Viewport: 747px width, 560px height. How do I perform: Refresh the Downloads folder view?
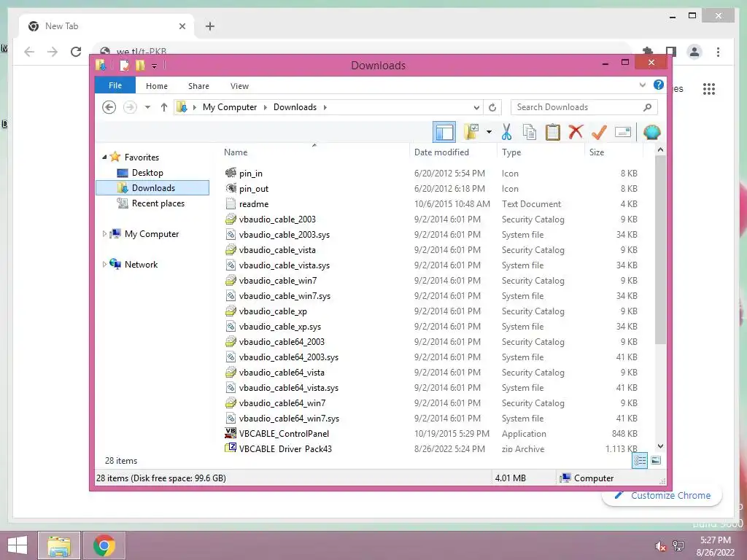click(492, 107)
